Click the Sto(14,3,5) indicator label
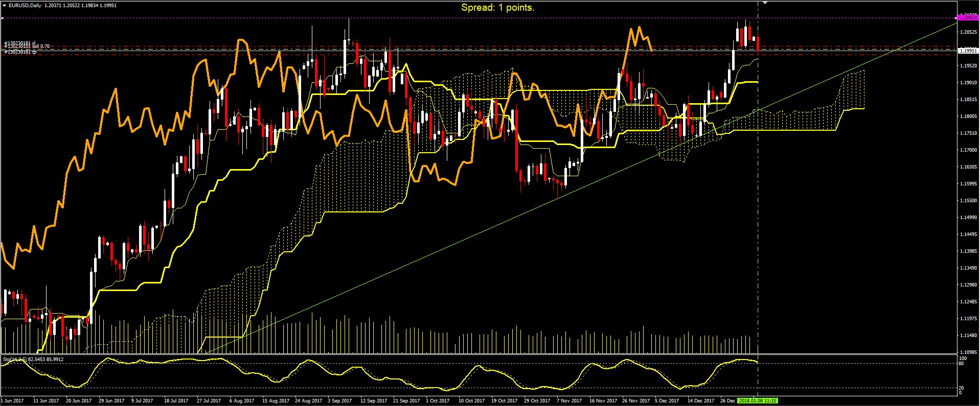This screenshot has height=406, width=980. (x=15, y=360)
